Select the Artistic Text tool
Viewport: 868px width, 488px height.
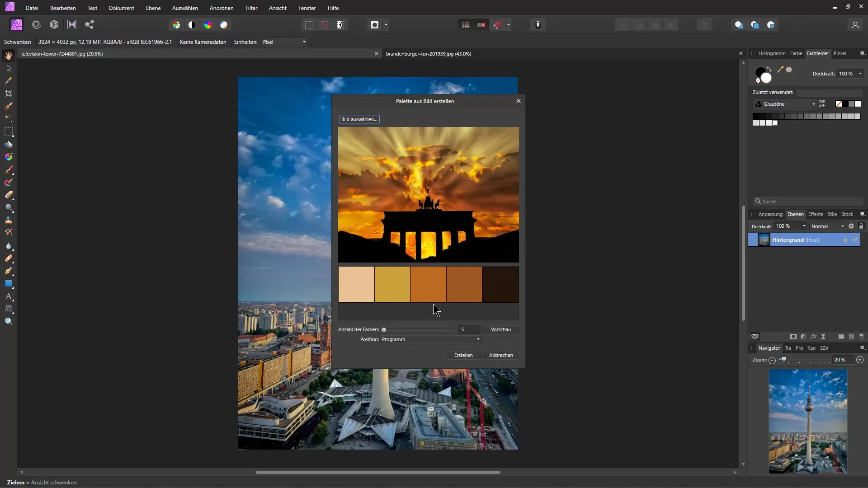(9, 297)
